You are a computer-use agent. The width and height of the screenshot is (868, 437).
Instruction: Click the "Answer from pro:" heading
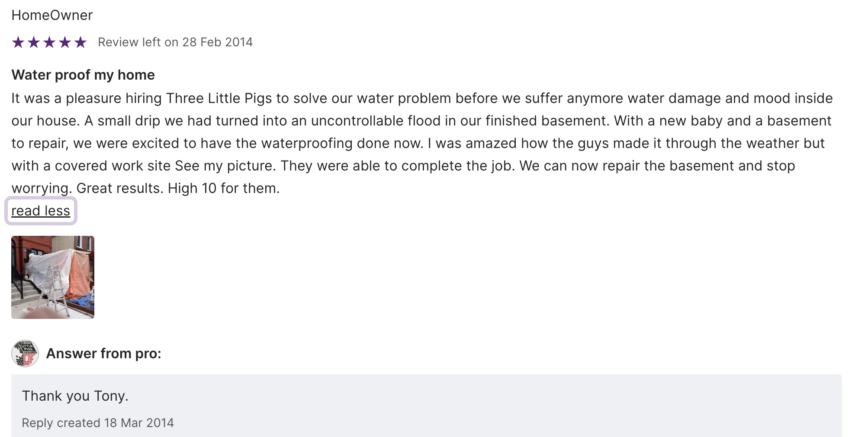pyautogui.click(x=104, y=354)
